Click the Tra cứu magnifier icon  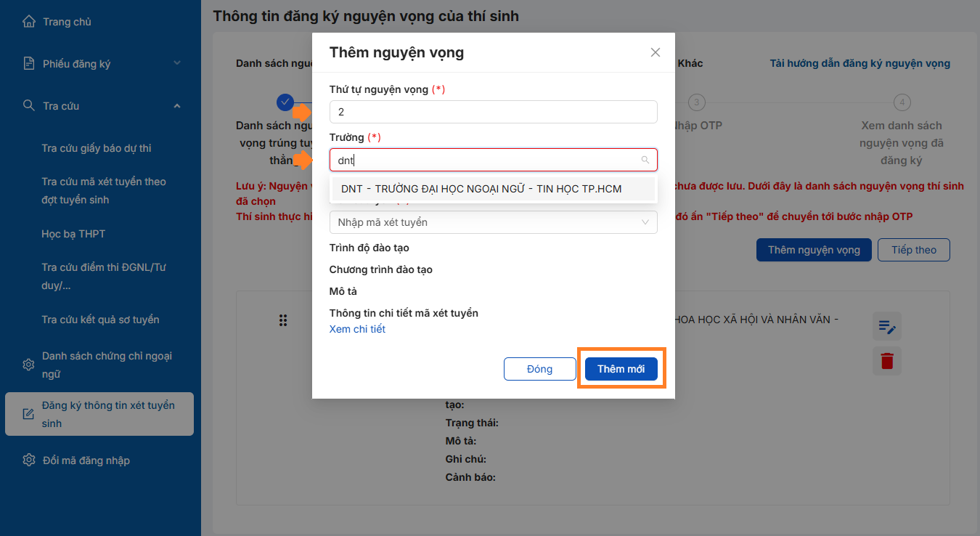tap(28, 106)
